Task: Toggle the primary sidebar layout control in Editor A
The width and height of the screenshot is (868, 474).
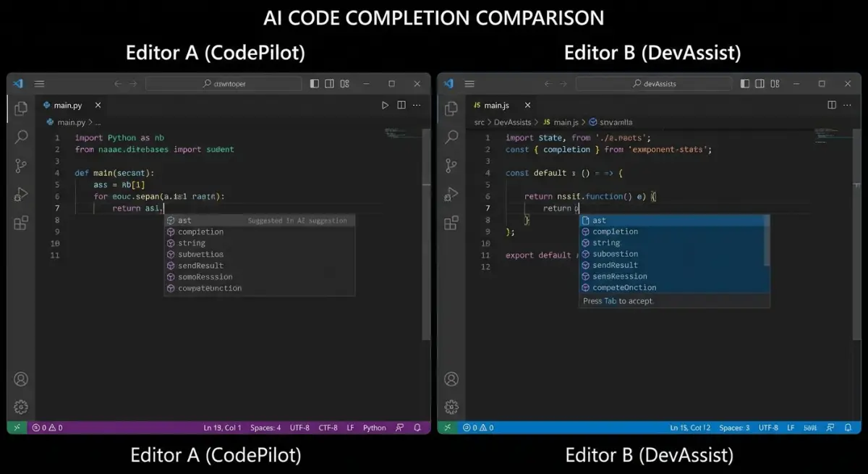Action: 314,83
